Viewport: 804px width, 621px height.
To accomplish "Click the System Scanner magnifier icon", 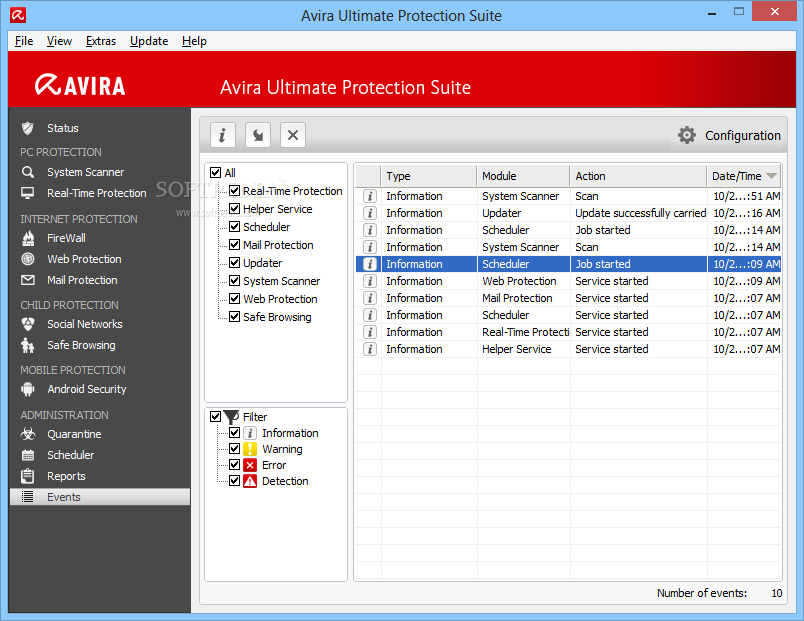I will click(28, 172).
